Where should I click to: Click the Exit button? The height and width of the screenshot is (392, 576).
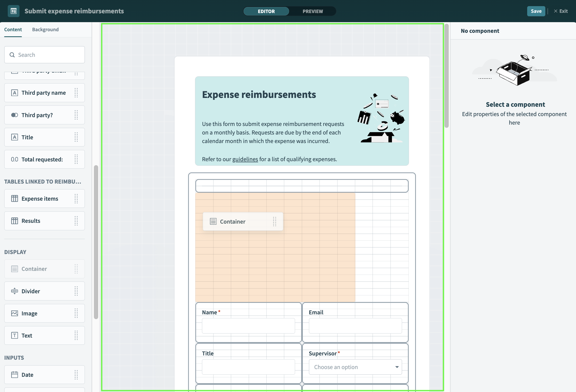561,11
